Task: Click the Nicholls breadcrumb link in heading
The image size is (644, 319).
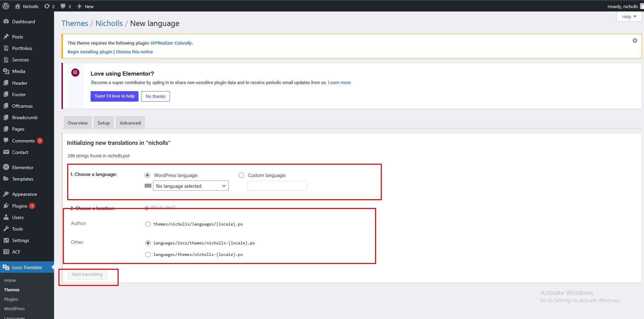Action: point(109,23)
